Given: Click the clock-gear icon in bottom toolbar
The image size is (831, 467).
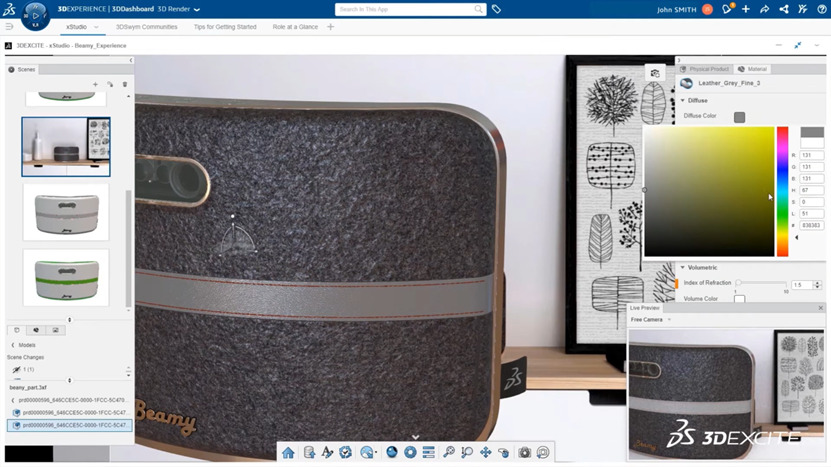Looking at the screenshot, I should pyautogui.click(x=345, y=452).
